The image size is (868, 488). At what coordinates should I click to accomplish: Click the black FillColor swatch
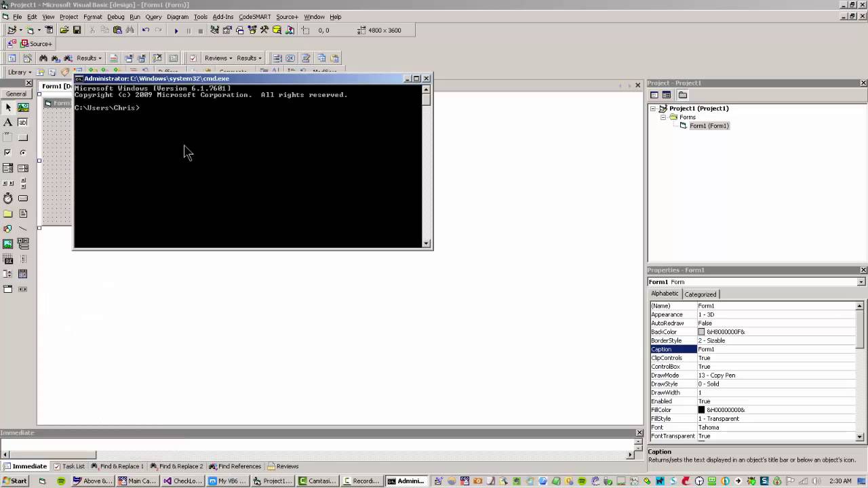(701, 410)
